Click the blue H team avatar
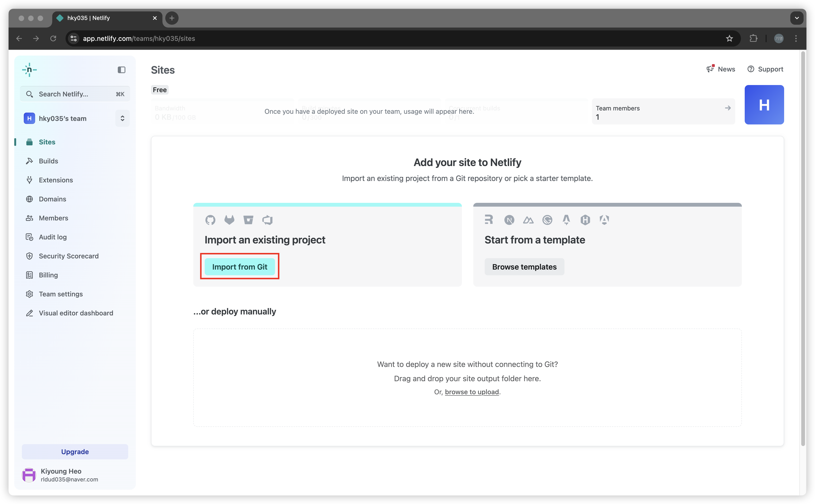Image resolution: width=815 pixels, height=504 pixels. pyautogui.click(x=764, y=105)
